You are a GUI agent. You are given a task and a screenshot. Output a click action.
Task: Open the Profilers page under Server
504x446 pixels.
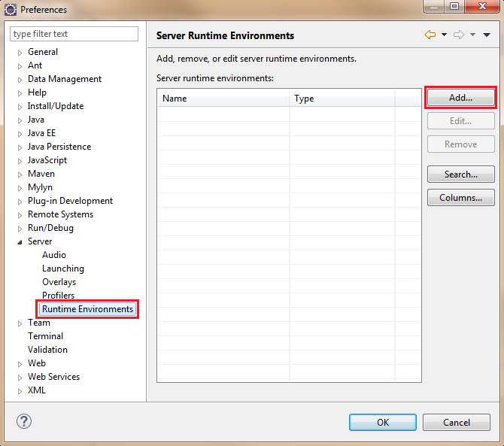58,296
